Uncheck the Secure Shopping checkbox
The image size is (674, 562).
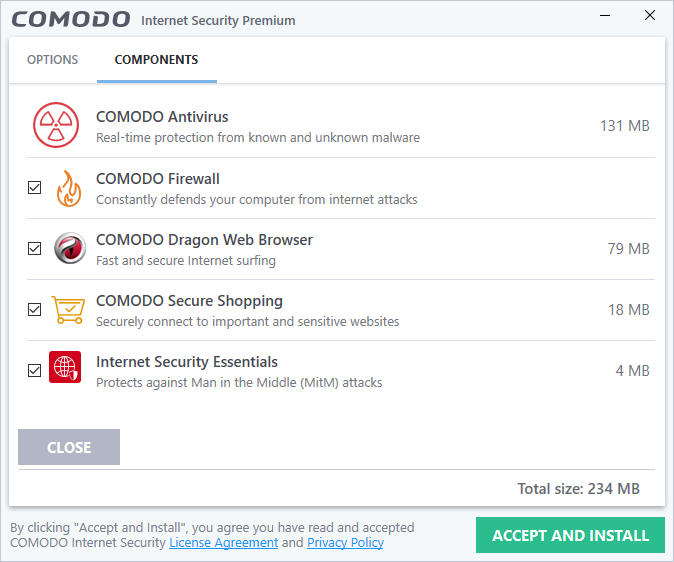point(34,310)
